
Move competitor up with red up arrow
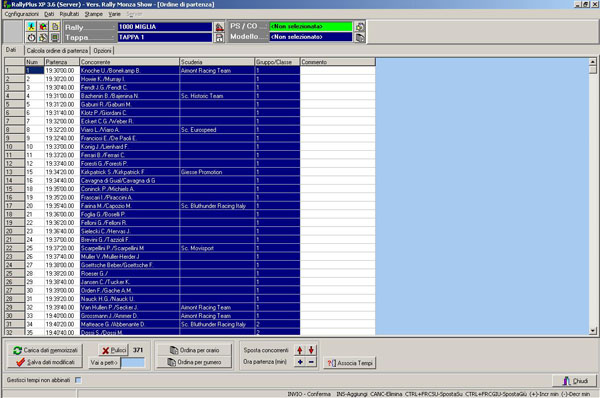click(300, 350)
